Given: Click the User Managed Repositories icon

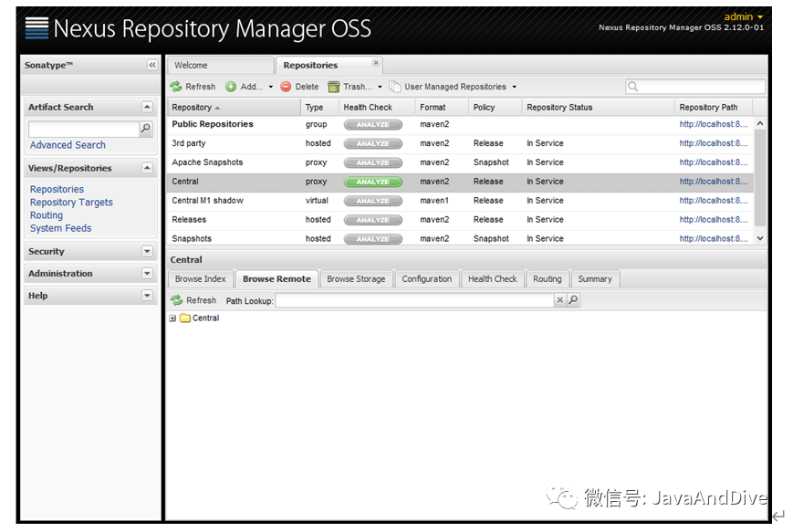Looking at the screenshot, I should coord(394,87).
